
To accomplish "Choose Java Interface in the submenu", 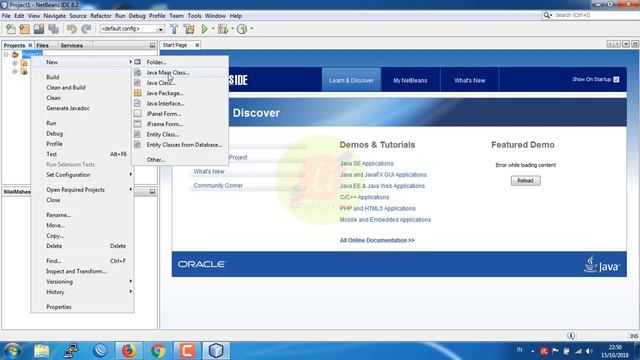I will click(180, 103).
